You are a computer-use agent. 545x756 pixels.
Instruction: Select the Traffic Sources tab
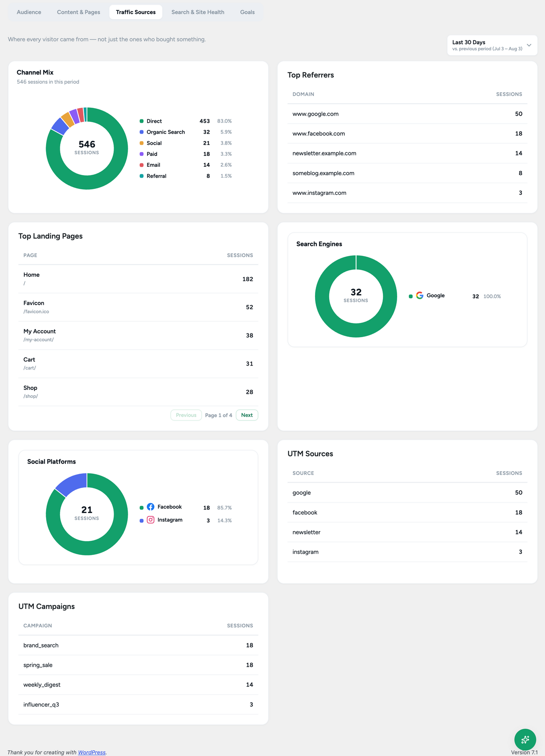(136, 12)
